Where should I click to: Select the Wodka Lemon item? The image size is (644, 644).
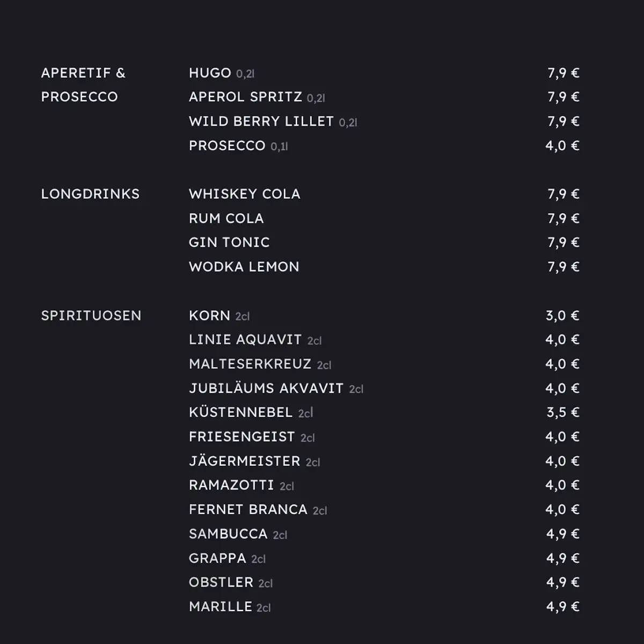pos(244,267)
